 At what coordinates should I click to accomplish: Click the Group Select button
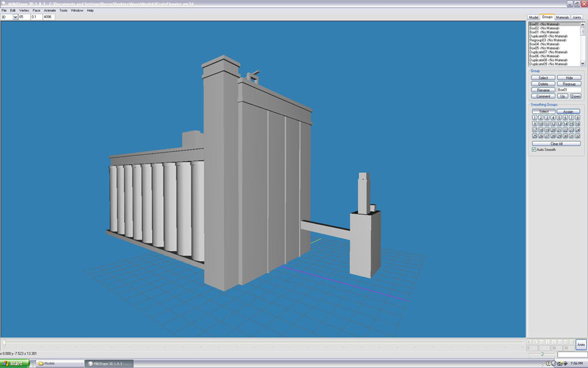[543, 78]
